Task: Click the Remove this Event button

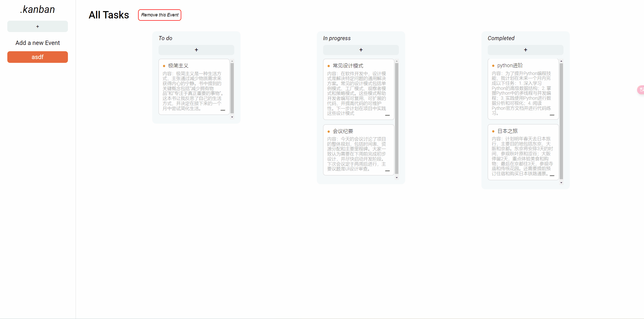Action: pyautogui.click(x=160, y=15)
